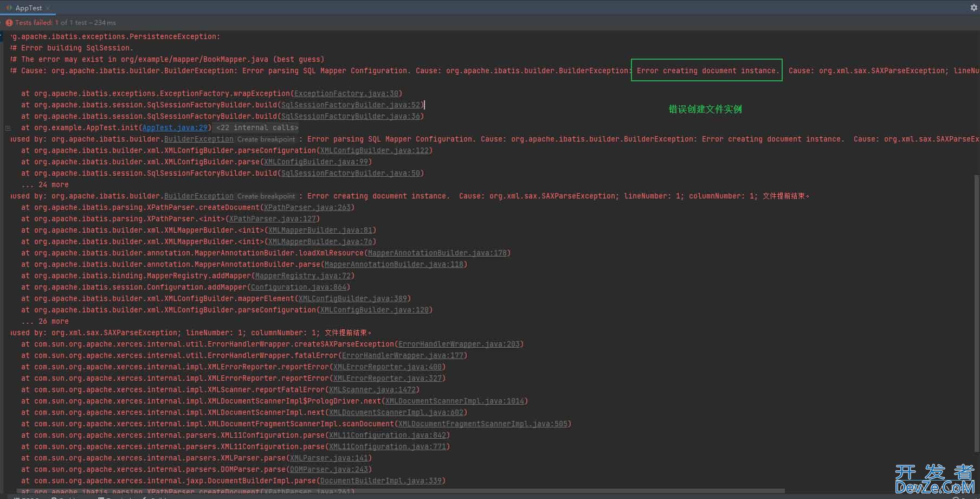Open BuilderException link on the Error parsing SQL Mapper line
Viewport: 980px width, 499px height.
click(x=199, y=139)
